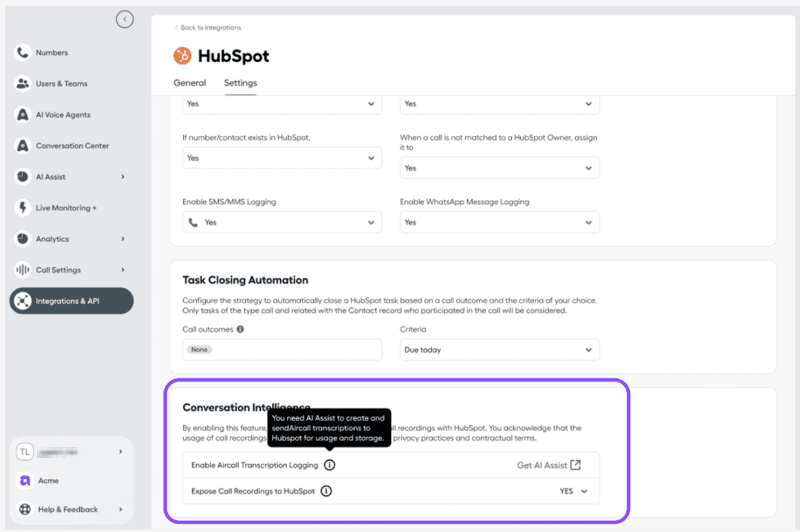Click info icon for Aircall Transcription Logging

tap(329, 465)
